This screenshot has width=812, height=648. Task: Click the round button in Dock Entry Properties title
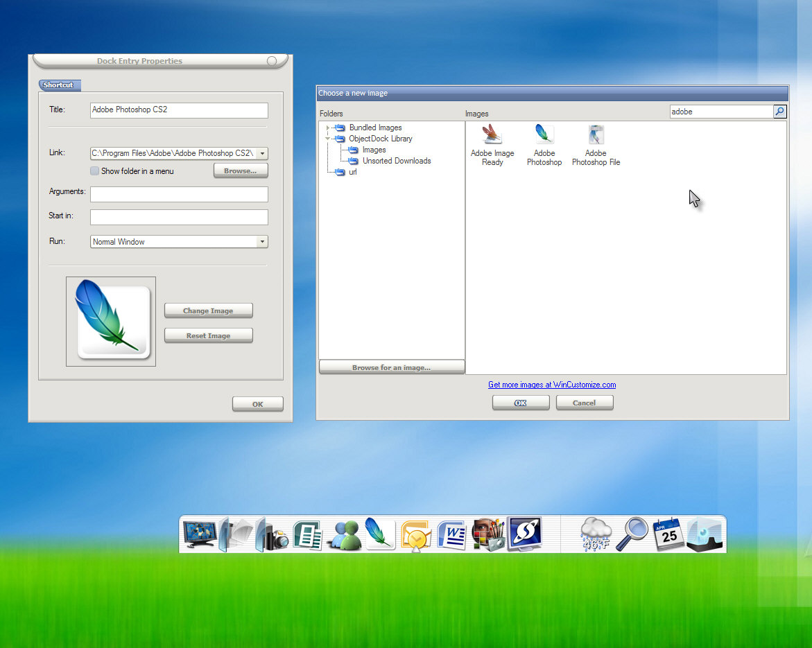pos(272,60)
